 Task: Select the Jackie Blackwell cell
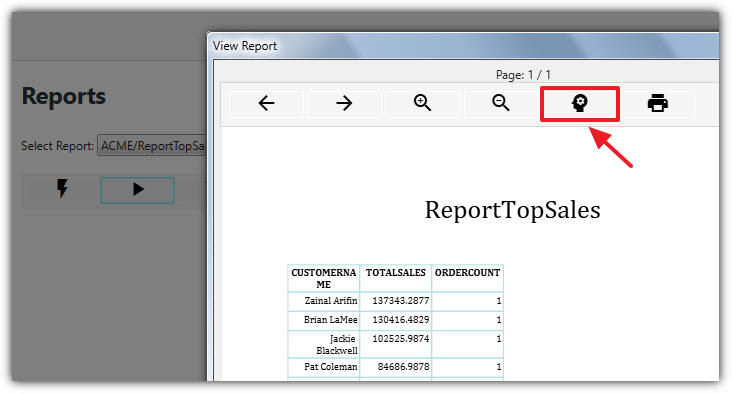tap(324, 345)
